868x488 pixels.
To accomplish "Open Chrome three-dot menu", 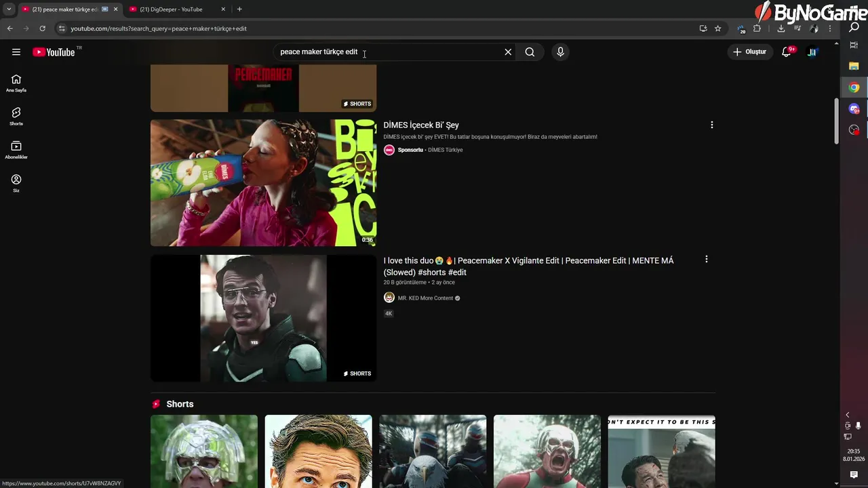I will (830, 28).
